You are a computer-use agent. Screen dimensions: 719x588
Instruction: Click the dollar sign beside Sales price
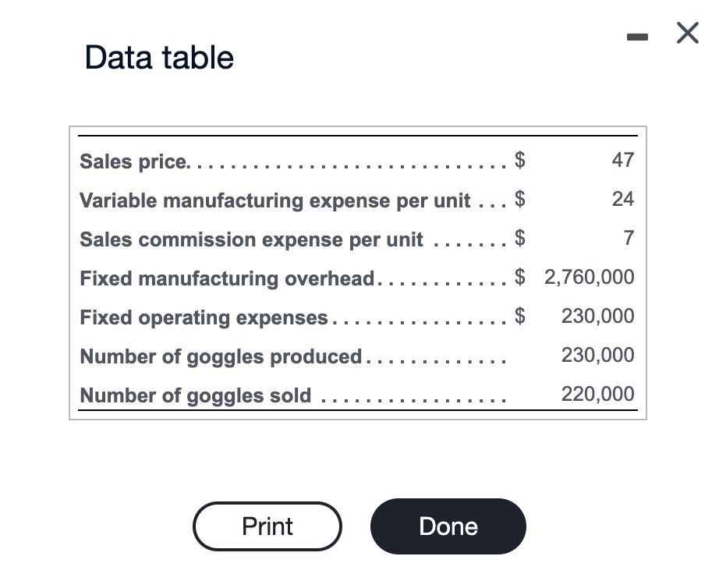[x=519, y=160]
